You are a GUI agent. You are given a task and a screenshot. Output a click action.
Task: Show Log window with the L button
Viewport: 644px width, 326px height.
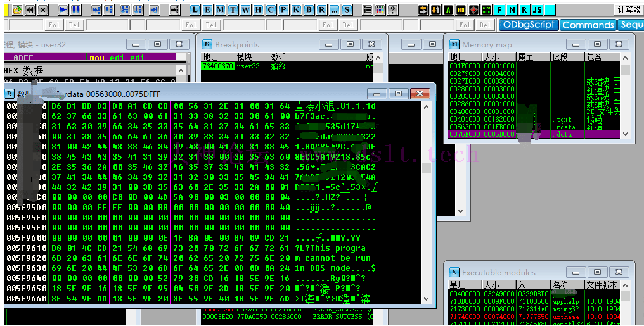tap(195, 9)
